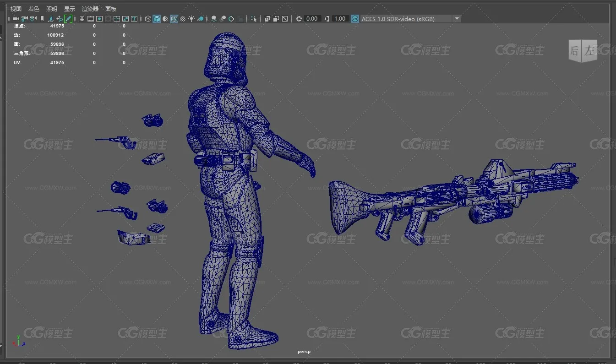Select the green Grease Pencil tool
The image size is (616, 364).
point(68,19)
